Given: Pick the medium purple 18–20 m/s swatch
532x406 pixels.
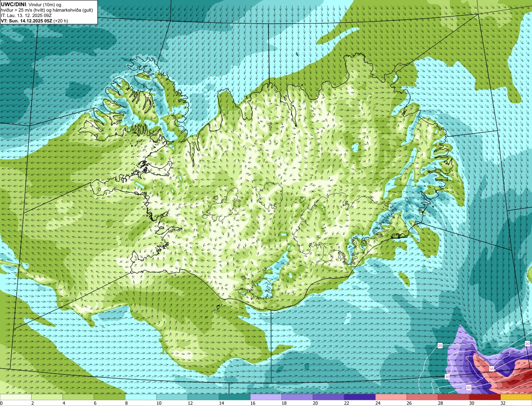Looking at the screenshot, I should point(297,397).
